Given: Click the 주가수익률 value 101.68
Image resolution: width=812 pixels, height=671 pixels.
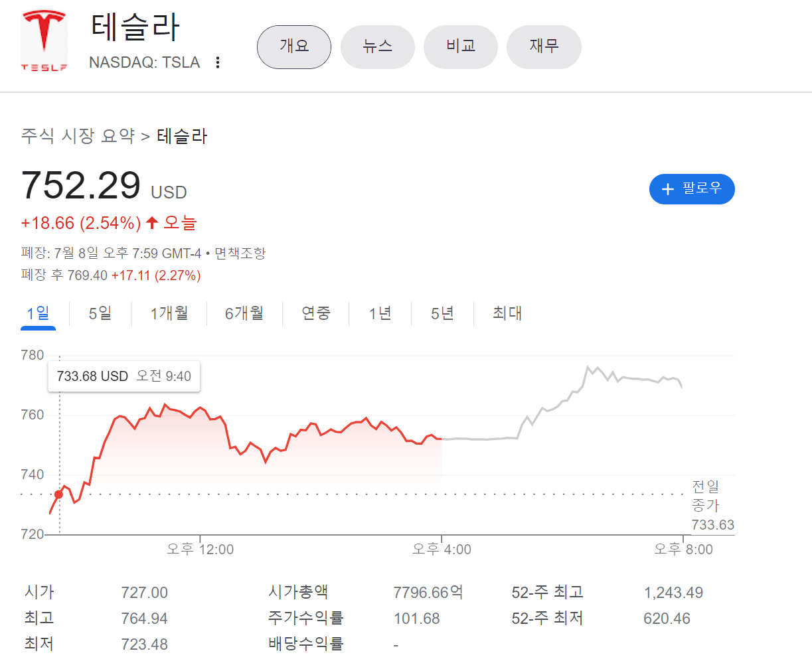Looking at the screenshot, I should 416,619.
